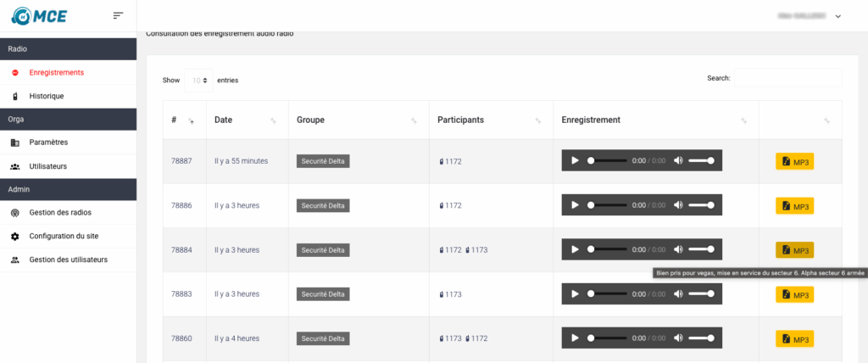The height and width of the screenshot is (363, 868).
Task: Collapse the sidebar using hamburger icon
Action: pos(118,15)
